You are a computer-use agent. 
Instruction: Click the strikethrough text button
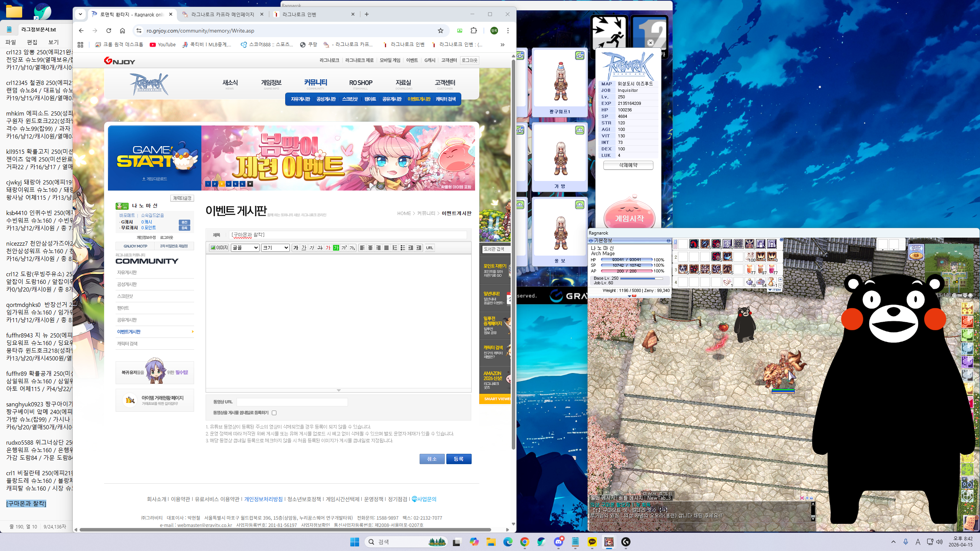click(320, 248)
